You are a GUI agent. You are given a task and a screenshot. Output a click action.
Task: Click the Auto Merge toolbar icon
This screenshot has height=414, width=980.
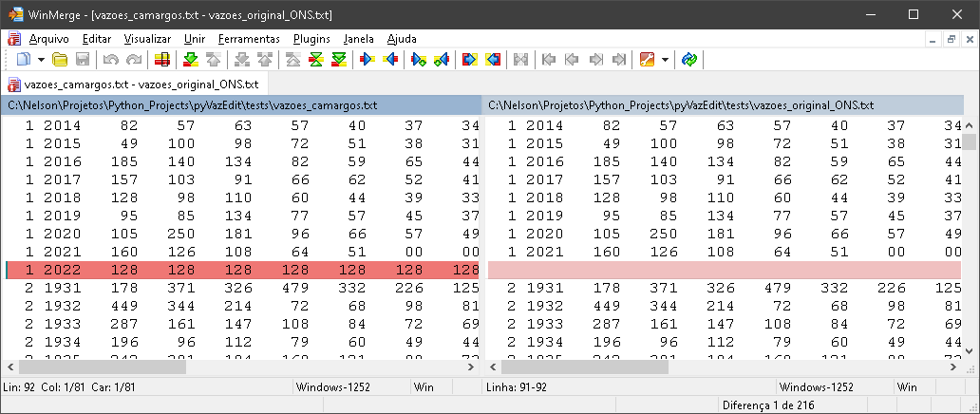(x=520, y=60)
